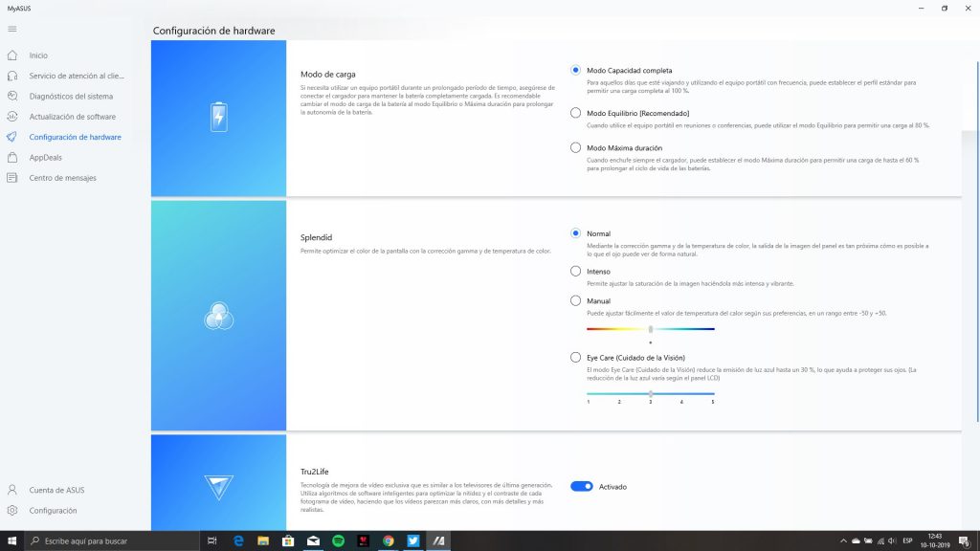This screenshot has width=980, height=551.
Task: Select Modo Capacidad completa radio button
Action: pos(575,70)
